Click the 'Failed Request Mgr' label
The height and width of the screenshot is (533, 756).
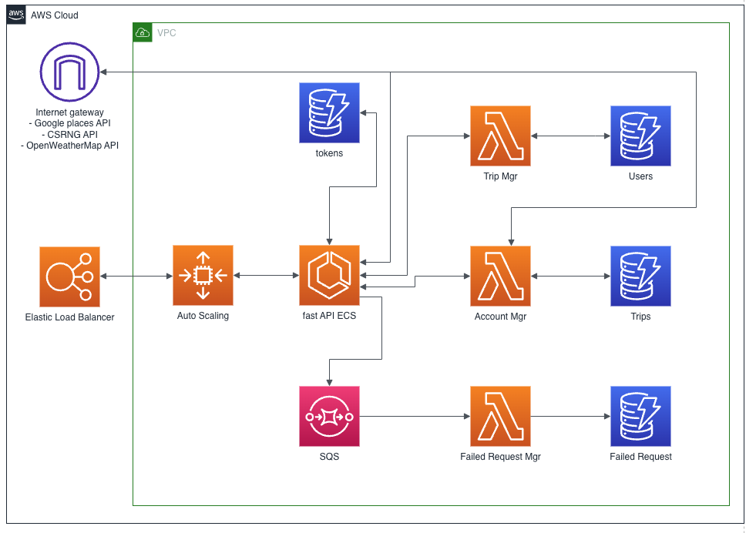point(500,457)
